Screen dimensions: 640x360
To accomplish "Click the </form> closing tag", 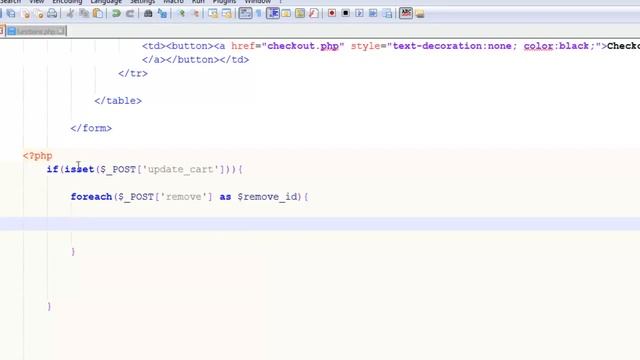I will pyautogui.click(x=91, y=129).
